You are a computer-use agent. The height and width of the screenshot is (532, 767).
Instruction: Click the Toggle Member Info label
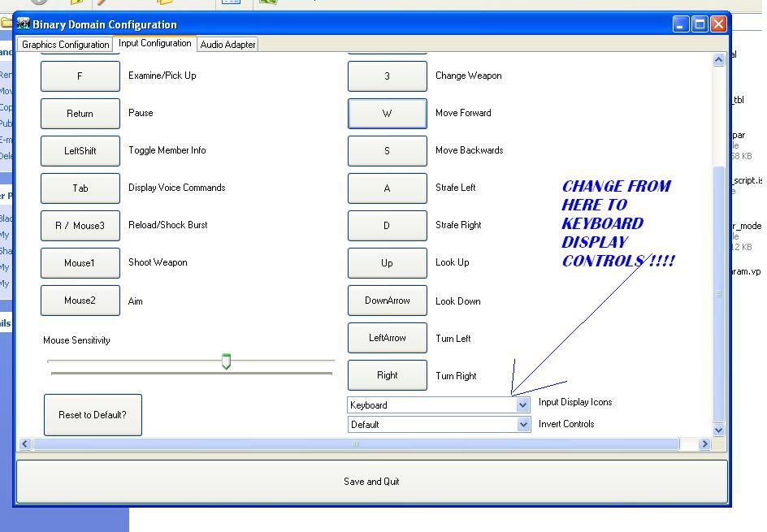pos(167,150)
